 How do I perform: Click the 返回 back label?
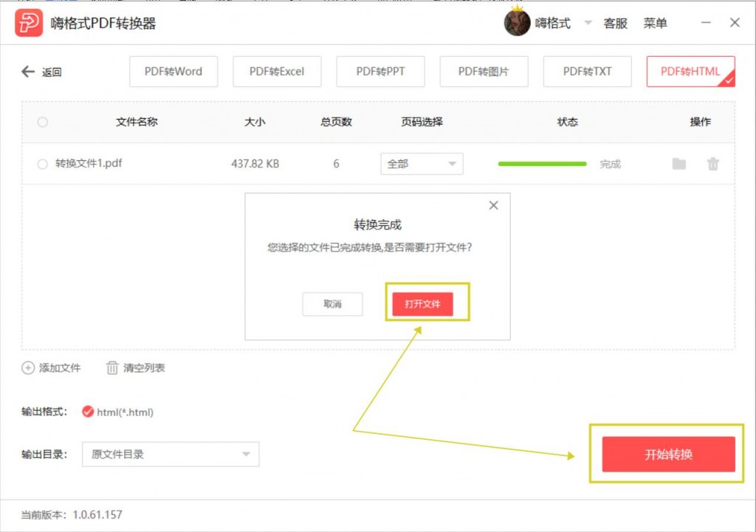click(52, 72)
